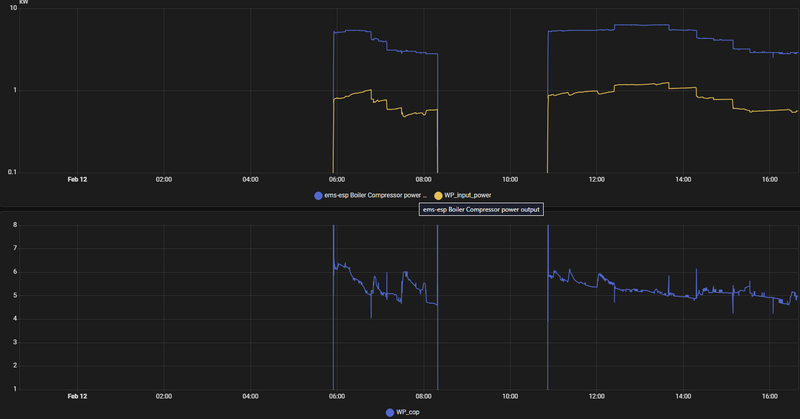Click the Feb 12 label on bottom chart axis
The width and height of the screenshot is (800, 419).
coord(78,397)
